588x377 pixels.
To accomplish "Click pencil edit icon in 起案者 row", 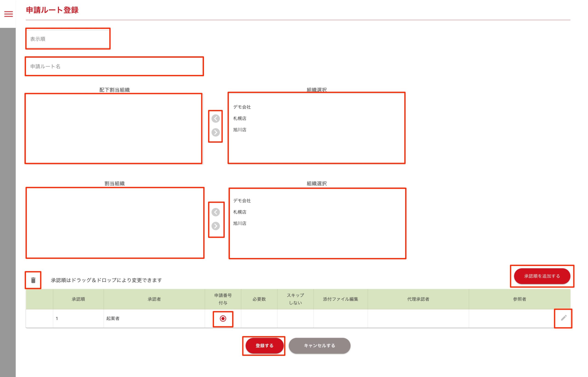I will (x=563, y=318).
